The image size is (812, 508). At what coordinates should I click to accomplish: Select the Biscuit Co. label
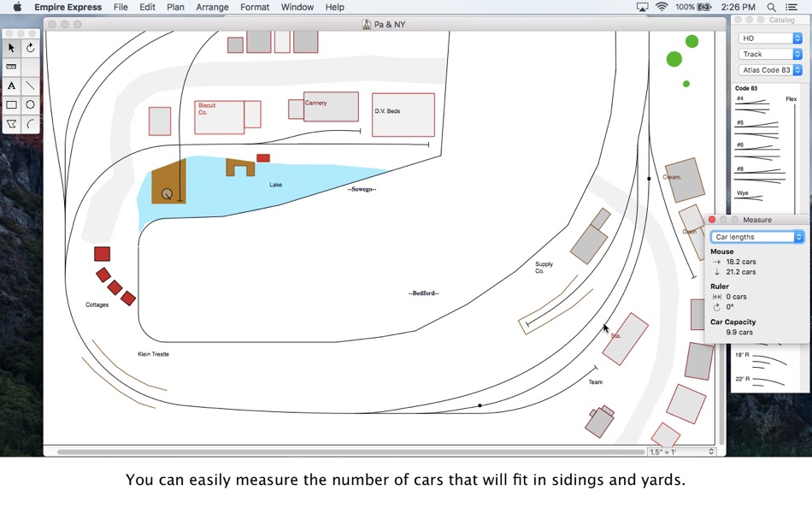coord(207,109)
